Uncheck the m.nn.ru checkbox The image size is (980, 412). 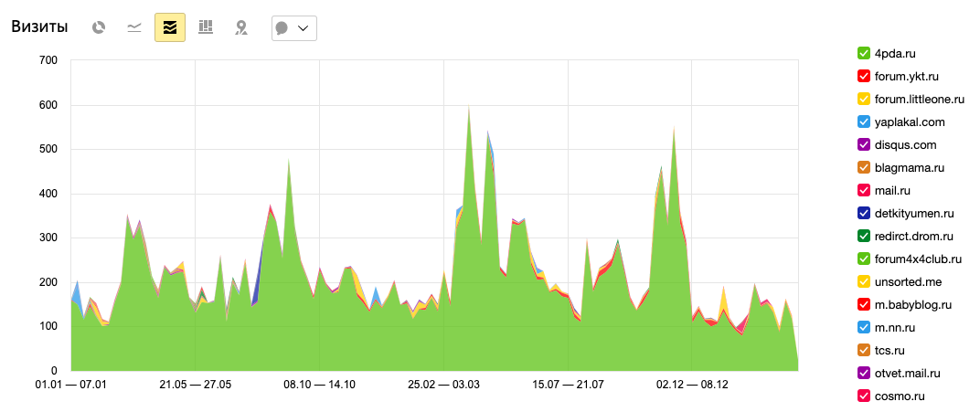[x=864, y=328]
